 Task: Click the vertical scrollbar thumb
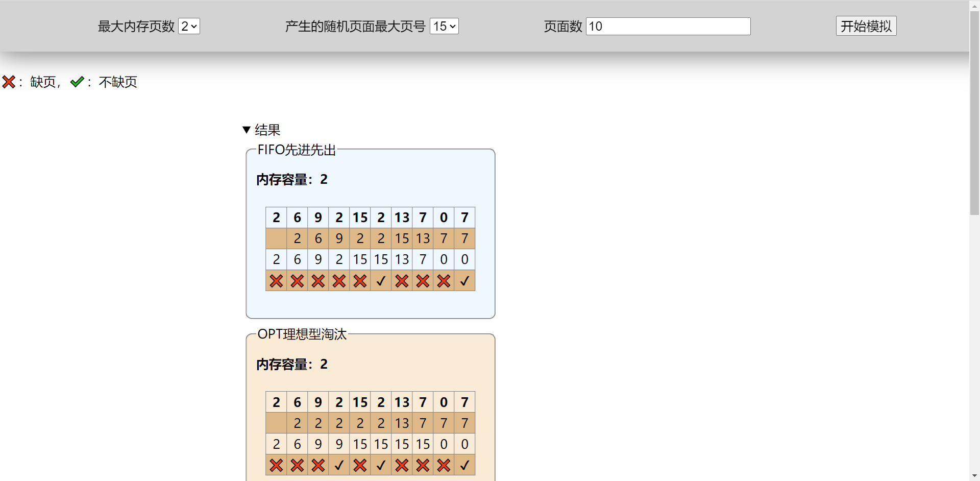click(x=974, y=112)
